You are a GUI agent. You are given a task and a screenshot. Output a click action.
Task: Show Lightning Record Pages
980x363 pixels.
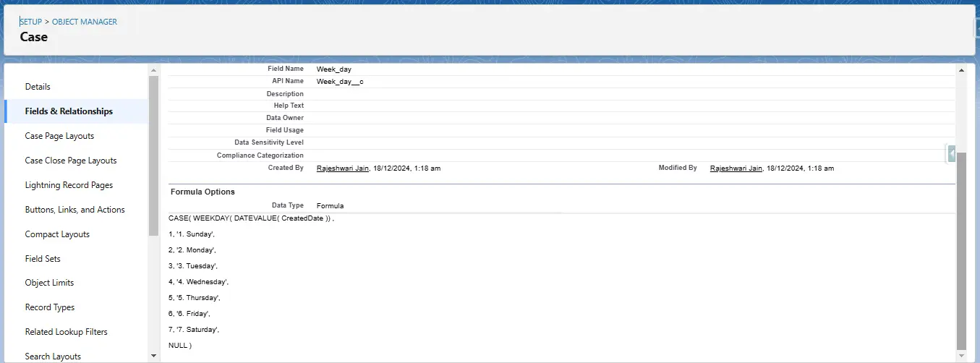click(x=69, y=185)
